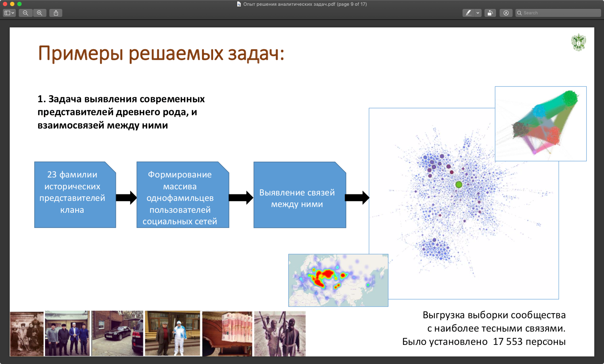This screenshot has width=604, height=364.
Task: Click the magnifier icon in Search field
Action: [519, 13]
